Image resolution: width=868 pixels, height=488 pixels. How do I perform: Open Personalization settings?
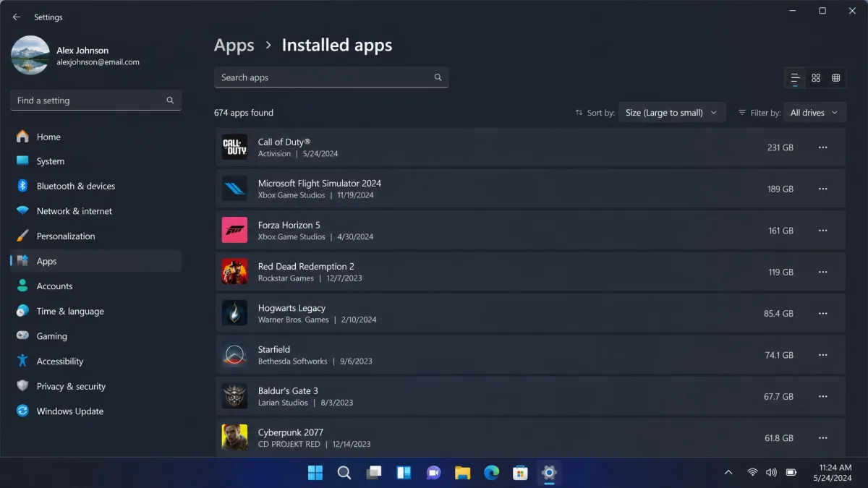tap(95, 236)
